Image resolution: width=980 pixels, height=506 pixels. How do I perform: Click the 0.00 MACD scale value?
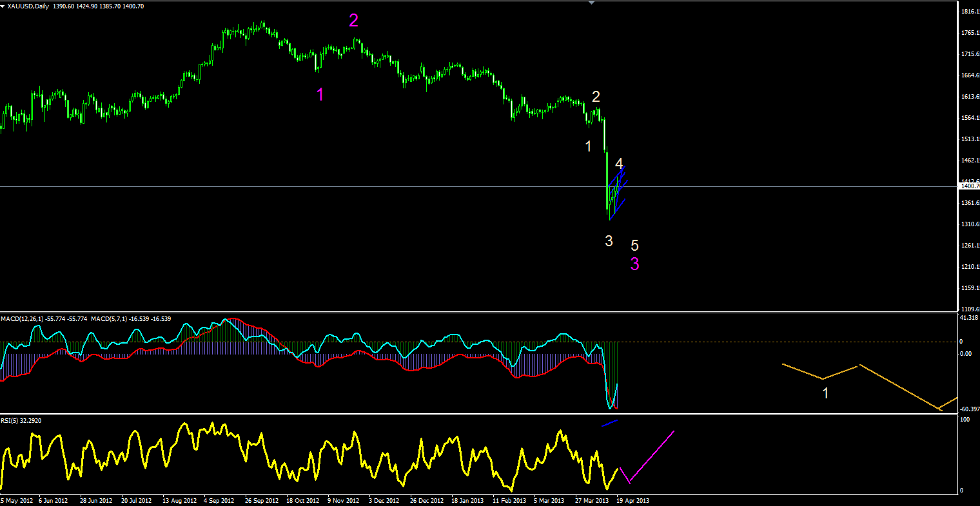[966, 353]
